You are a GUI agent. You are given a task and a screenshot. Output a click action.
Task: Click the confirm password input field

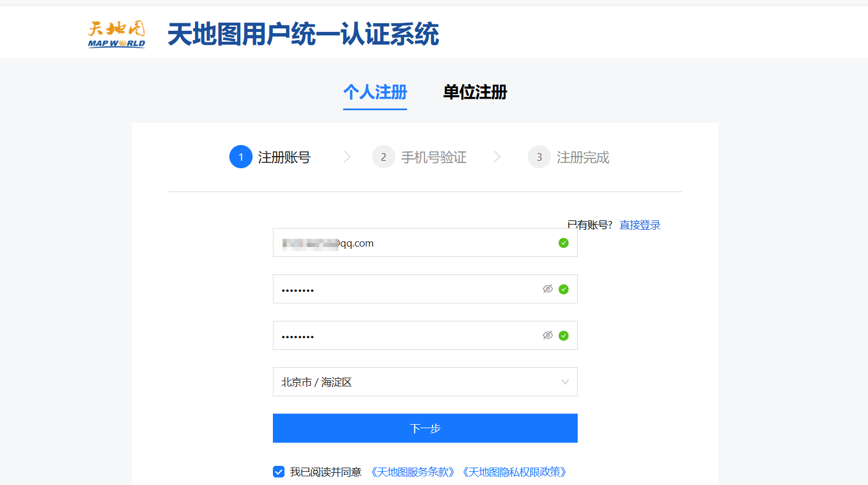425,335
